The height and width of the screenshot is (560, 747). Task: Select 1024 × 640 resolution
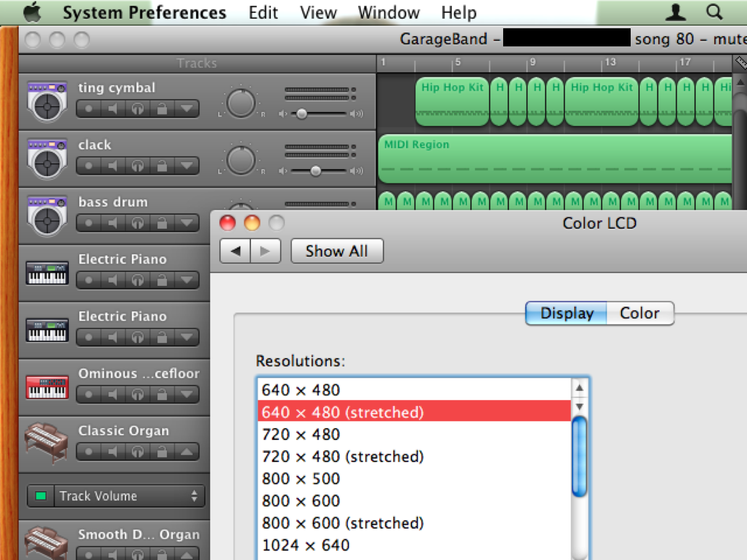click(414, 545)
